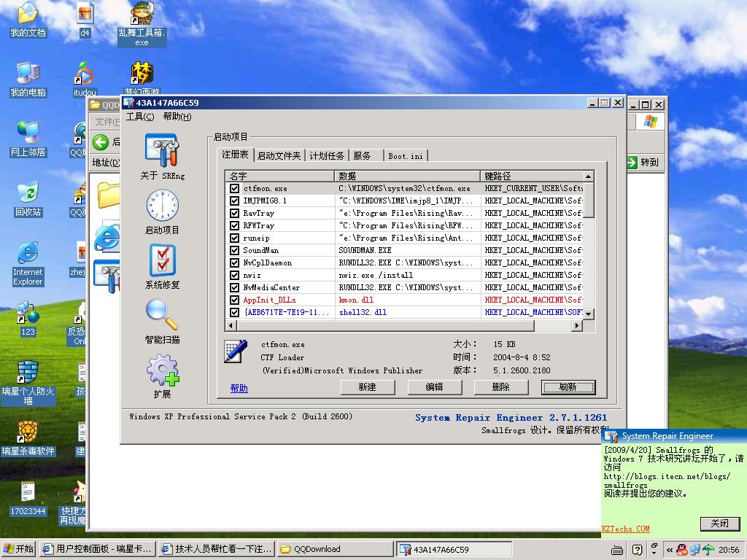Switch to QQDownload taskbar button
This screenshot has height=560, width=747.
point(335,550)
